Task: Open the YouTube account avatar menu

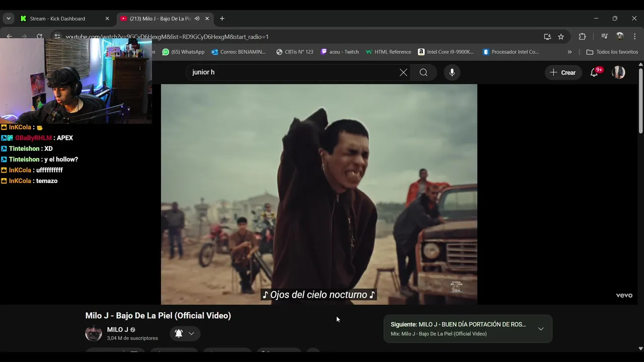Action: coord(618,72)
